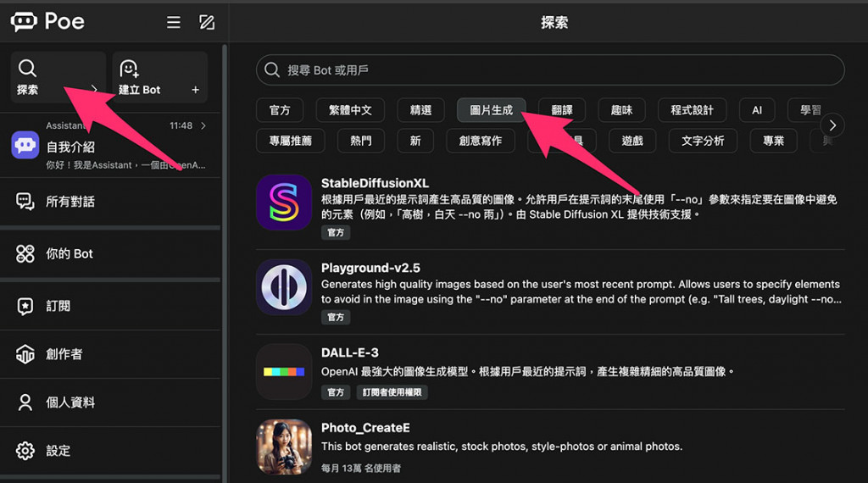The height and width of the screenshot is (483, 868).
Task: Select the AI category tag
Action: pos(757,110)
